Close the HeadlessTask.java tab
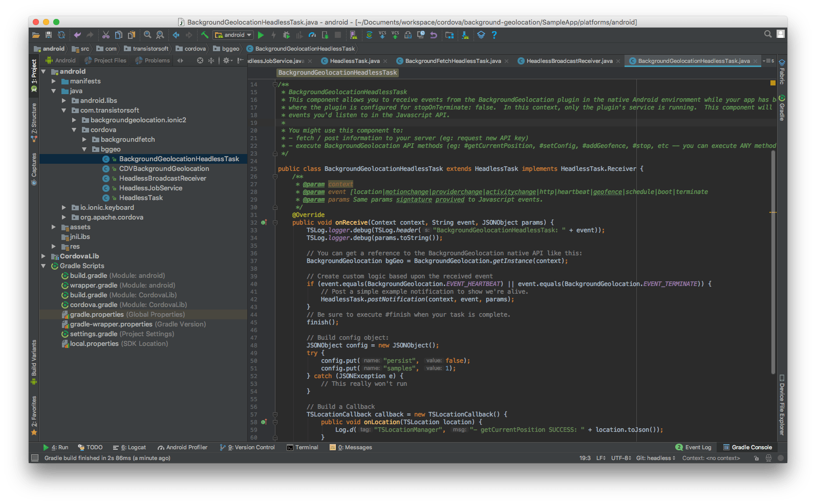The height and width of the screenshot is (504, 816). pyautogui.click(x=385, y=61)
